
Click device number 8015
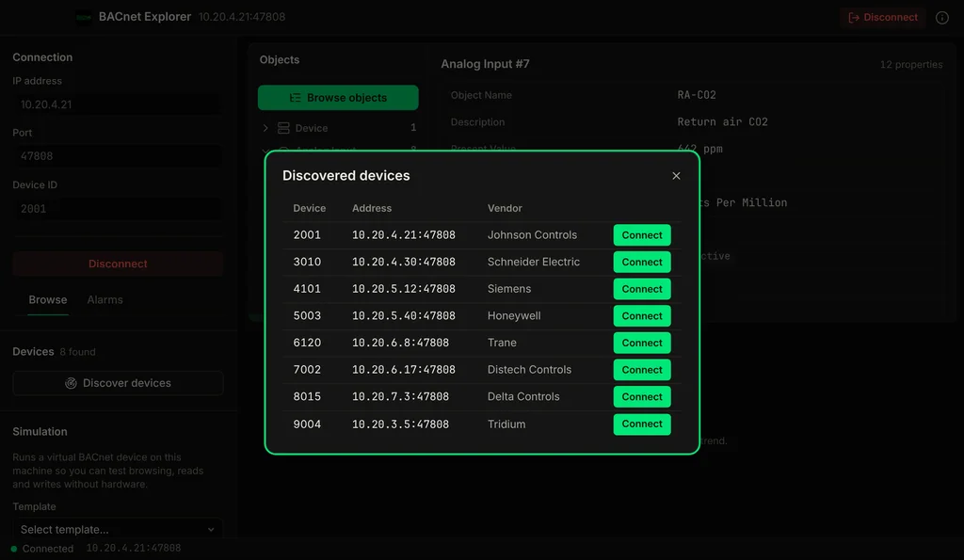click(307, 396)
